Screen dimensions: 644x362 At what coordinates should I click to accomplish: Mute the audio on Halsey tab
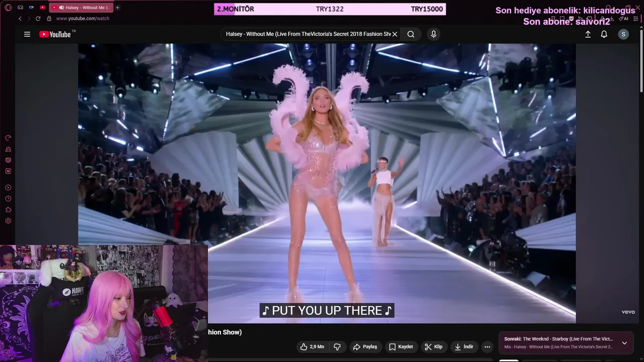[61, 8]
